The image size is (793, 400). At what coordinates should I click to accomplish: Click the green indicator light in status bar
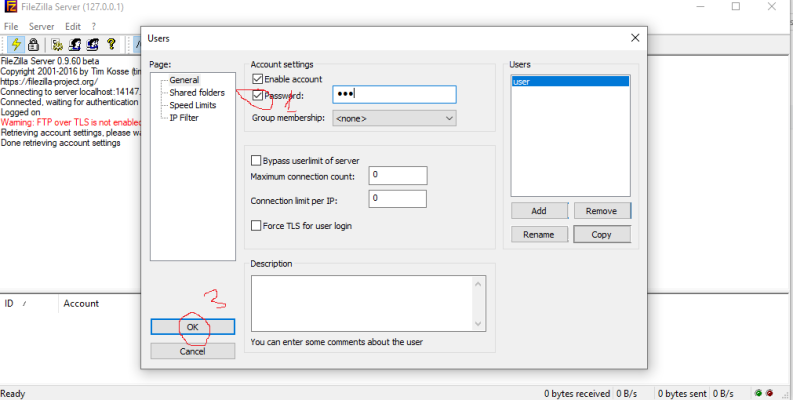758,393
